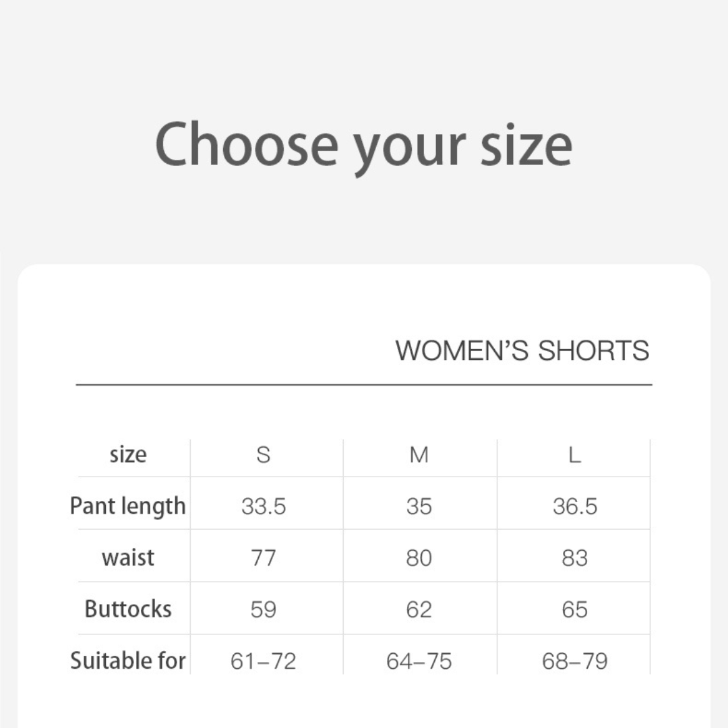This screenshot has width=728, height=728.
Task: Click the "Pant length" row label
Action: [128, 506]
